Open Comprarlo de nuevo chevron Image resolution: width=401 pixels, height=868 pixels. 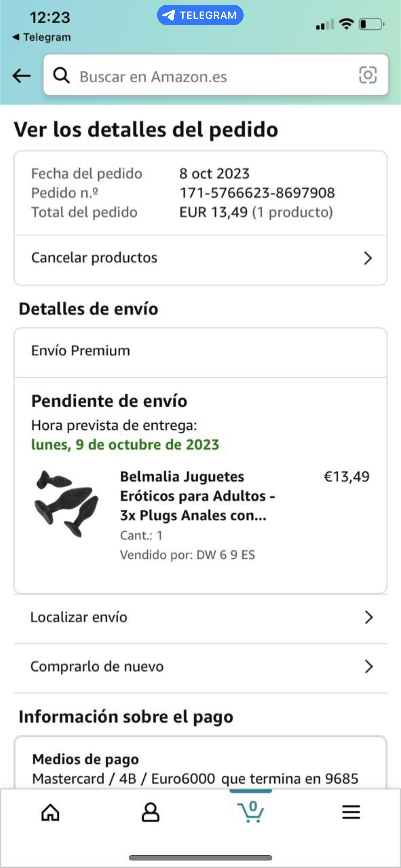[369, 666]
